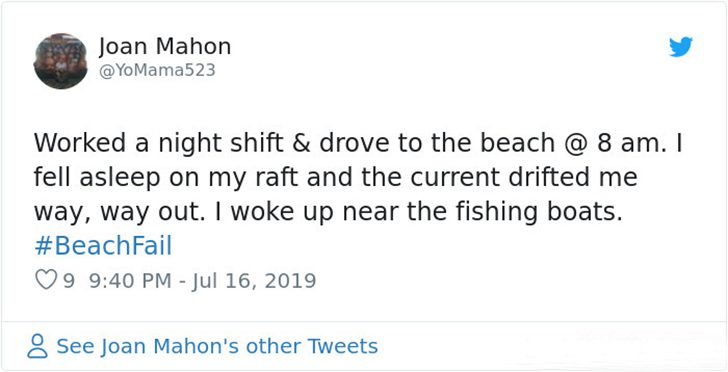
Task: Click the tweet line starting "fell asleep on my raft"
Action: point(335,178)
